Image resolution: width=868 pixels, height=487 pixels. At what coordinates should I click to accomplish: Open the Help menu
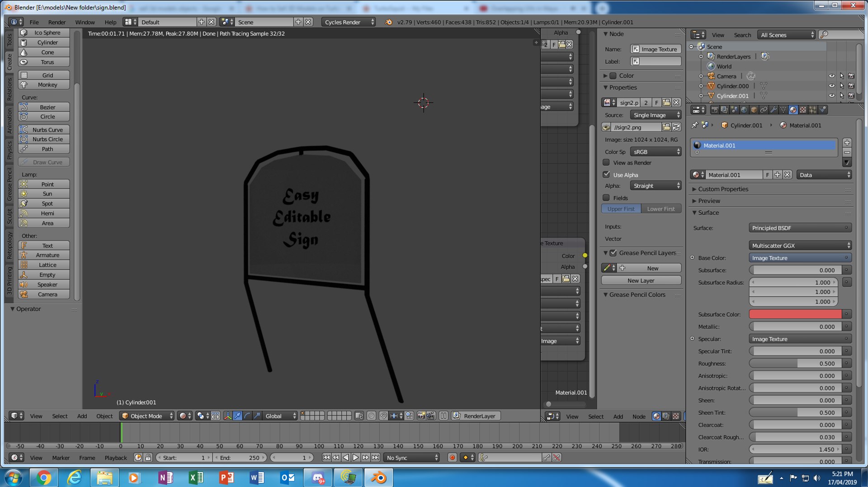[110, 22]
